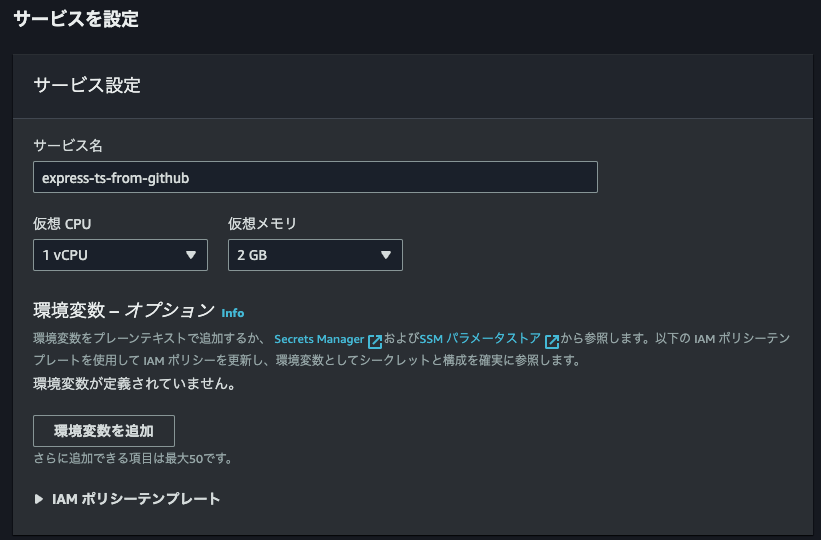Click the arrow icon in 仮想メモリ selector
Screen dimensions: 821x540
click(386, 255)
